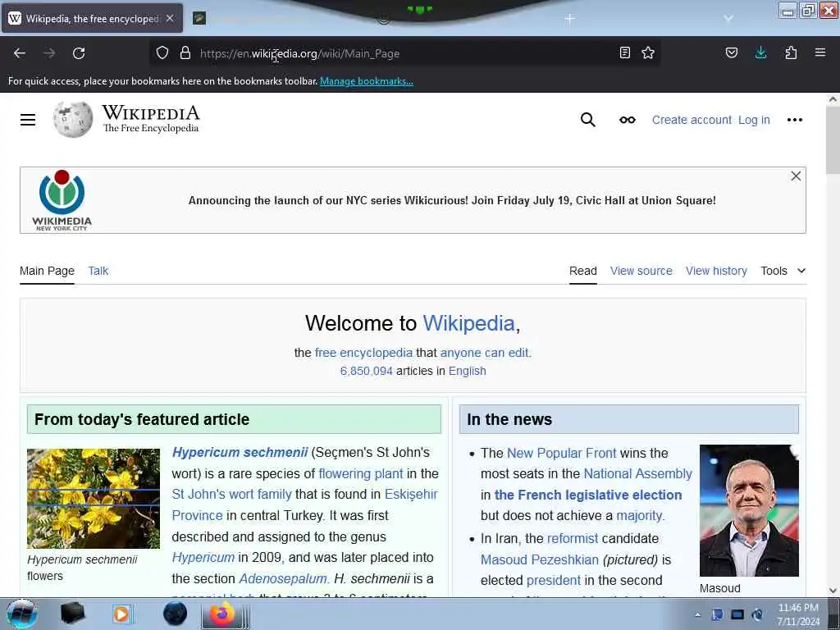
Task: Open tracking protection shield icon
Action: click(162, 52)
